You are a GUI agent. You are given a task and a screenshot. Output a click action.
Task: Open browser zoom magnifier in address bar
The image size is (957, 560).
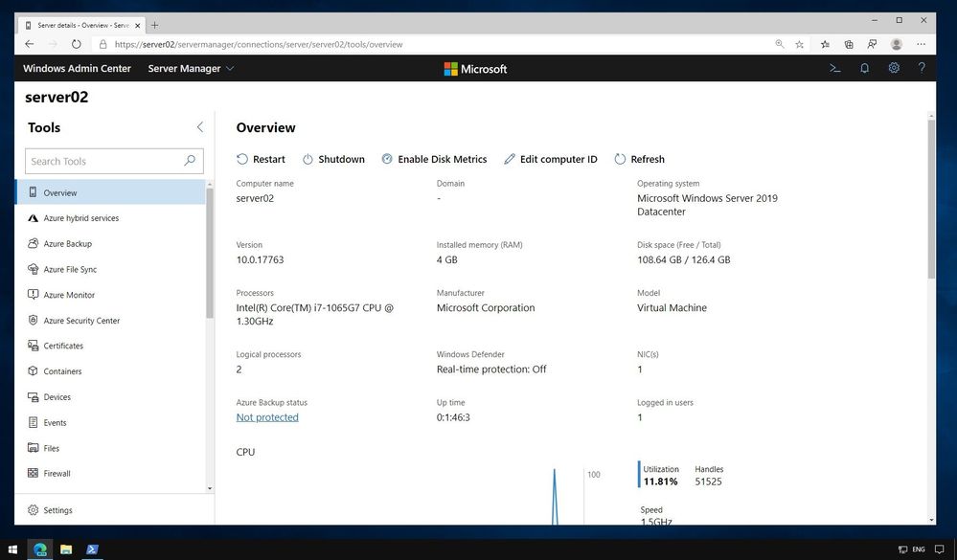click(780, 44)
